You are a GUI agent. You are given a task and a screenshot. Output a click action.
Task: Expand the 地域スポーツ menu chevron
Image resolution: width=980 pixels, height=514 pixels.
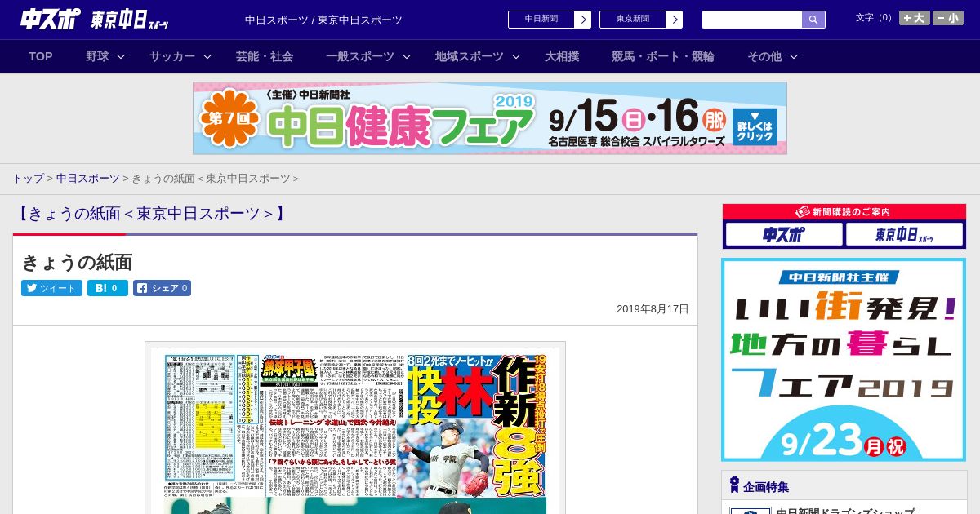coord(516,57)
